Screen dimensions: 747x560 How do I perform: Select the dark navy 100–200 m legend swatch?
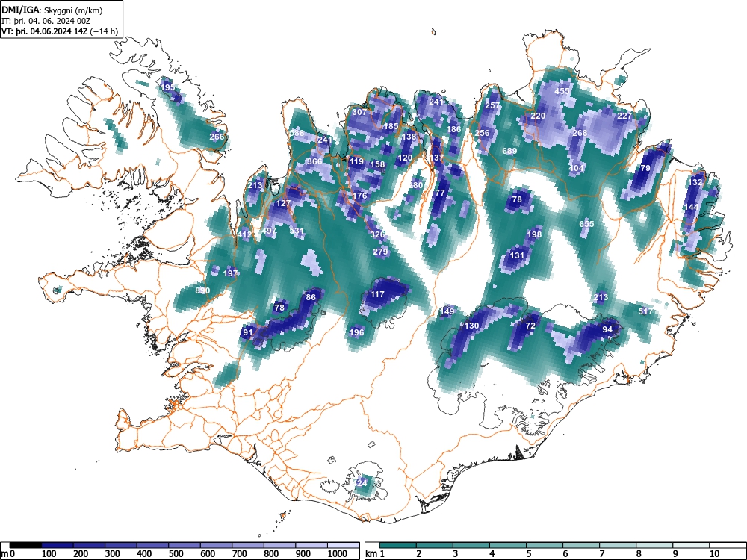tap(58, 545)
